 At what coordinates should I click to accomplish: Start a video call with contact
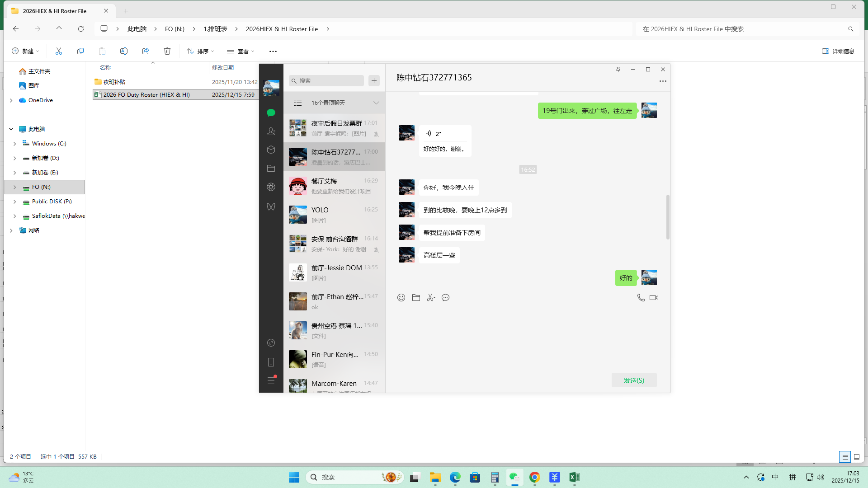(x=654, y=297)
